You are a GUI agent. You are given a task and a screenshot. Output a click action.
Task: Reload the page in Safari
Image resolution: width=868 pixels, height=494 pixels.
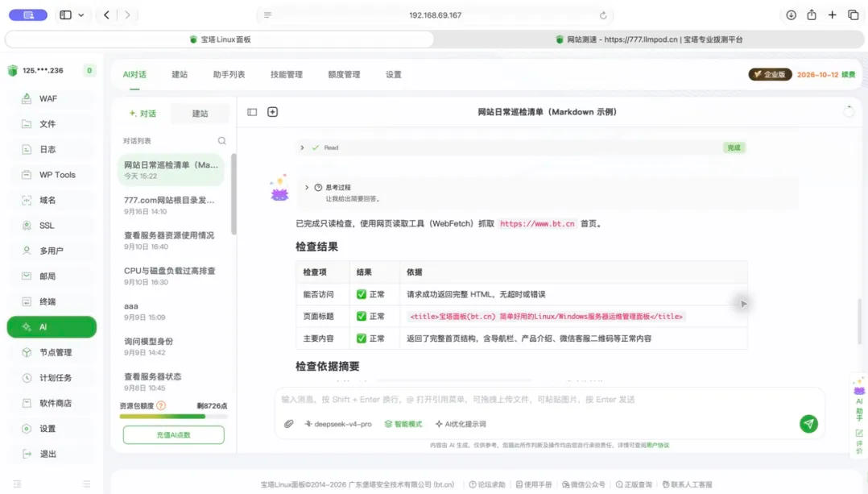pyautogui.click(x=603, y=15)
